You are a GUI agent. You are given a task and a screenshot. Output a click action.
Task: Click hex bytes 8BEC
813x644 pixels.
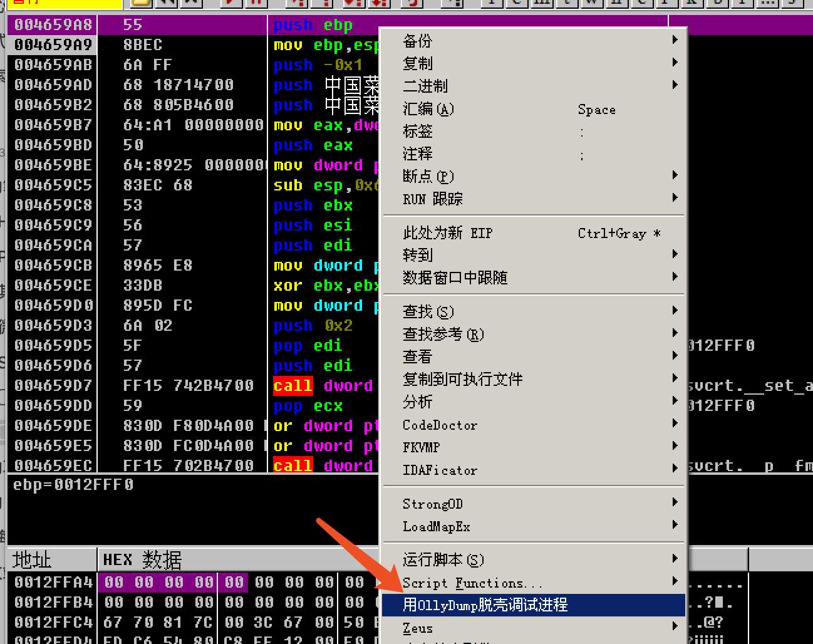tap(143, 45)
